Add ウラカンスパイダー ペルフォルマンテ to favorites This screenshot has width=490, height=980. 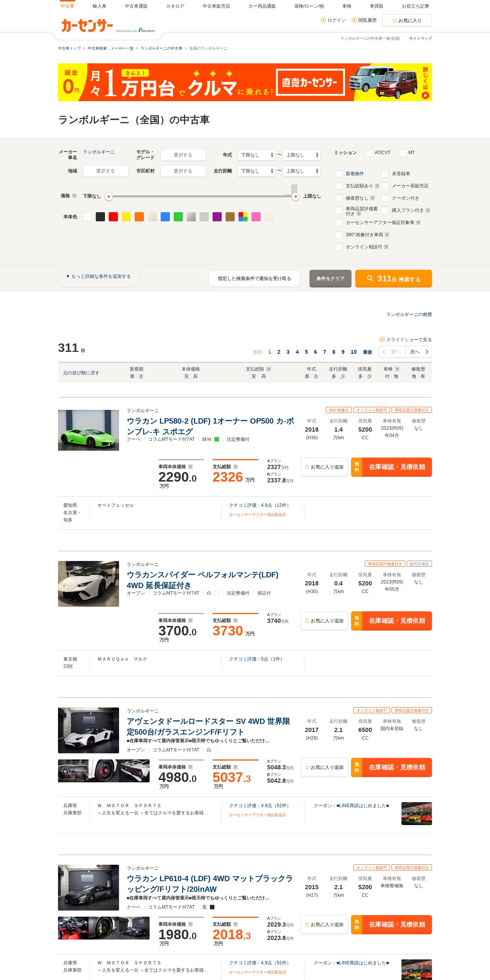click(324, 621)
